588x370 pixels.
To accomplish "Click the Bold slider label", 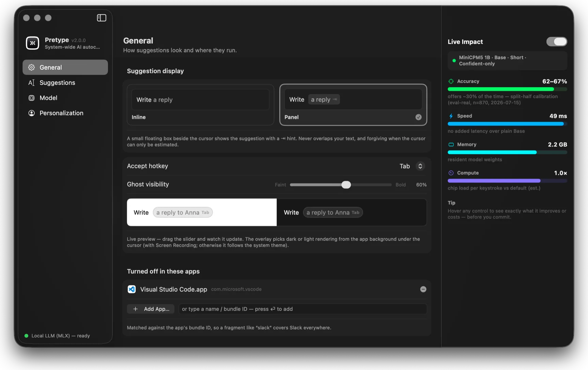I will (400, 184).
